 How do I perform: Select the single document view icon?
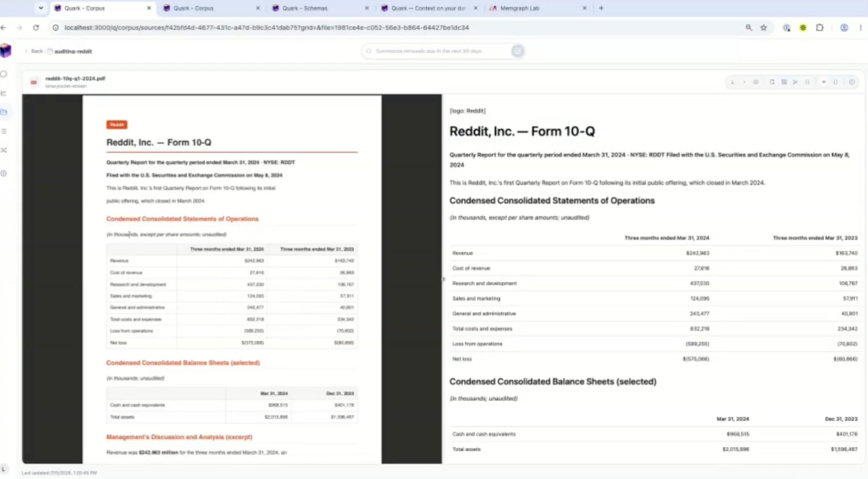point(772,82)
